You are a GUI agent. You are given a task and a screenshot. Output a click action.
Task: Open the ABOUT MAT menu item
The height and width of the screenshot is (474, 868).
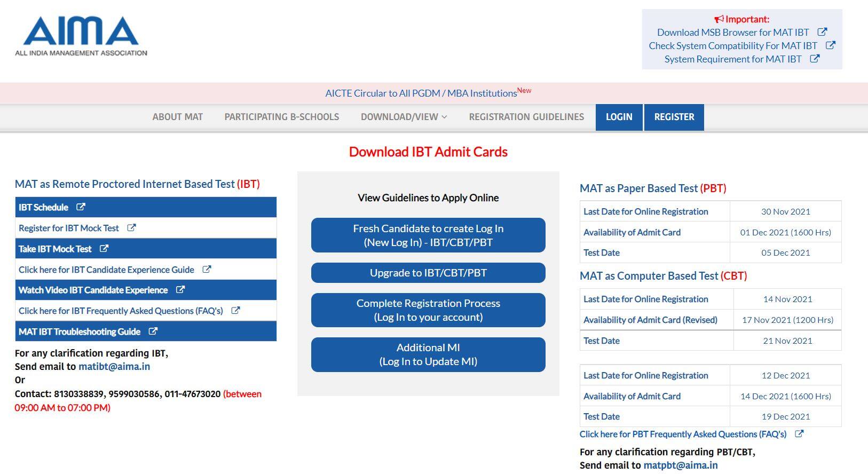tap(178, 117)
